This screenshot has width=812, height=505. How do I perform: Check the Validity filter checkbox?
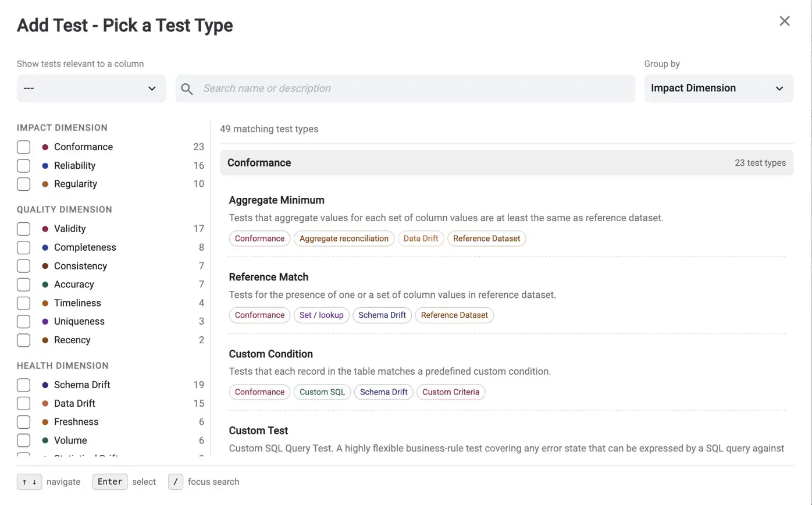click(x=23, y=229)
